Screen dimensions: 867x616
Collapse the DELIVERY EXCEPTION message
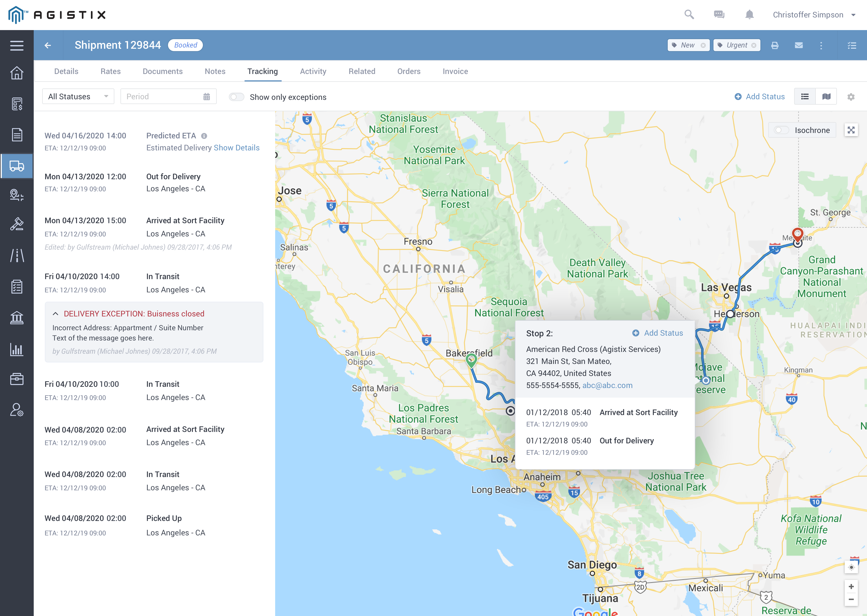tap(56, 314)
